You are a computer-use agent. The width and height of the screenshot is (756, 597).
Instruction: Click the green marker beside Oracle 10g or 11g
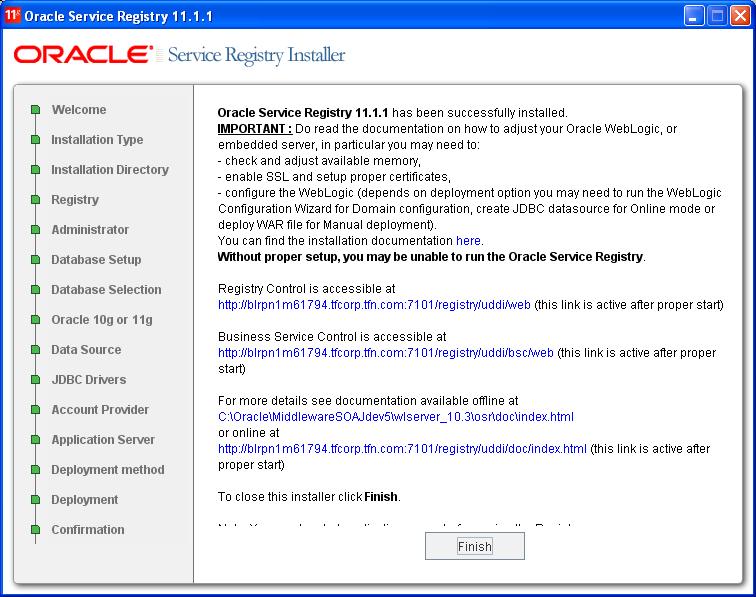pyautogui.click(x=35, y=319)
